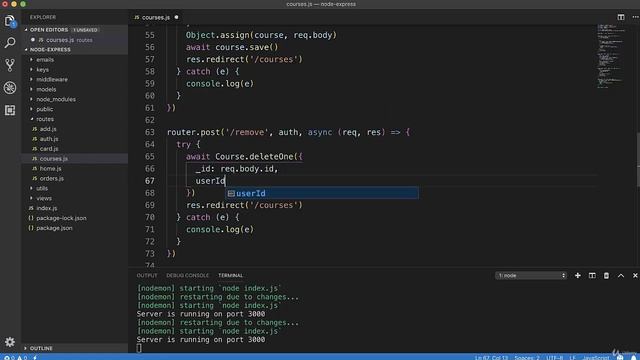Kill terminal with trash icon
640x360 pixels.
pyautogui.click(x=606, y=276)
